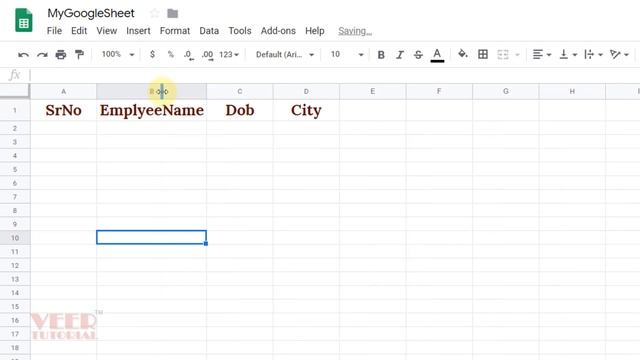The image size is (640, 360).
Task: Select row 15 header
Action: 15,306
